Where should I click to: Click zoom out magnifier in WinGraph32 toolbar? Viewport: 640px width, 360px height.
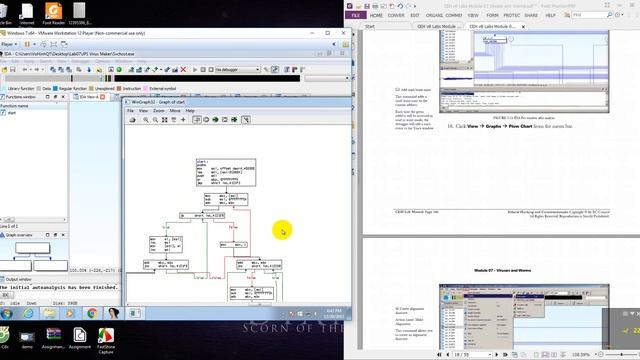155,120
